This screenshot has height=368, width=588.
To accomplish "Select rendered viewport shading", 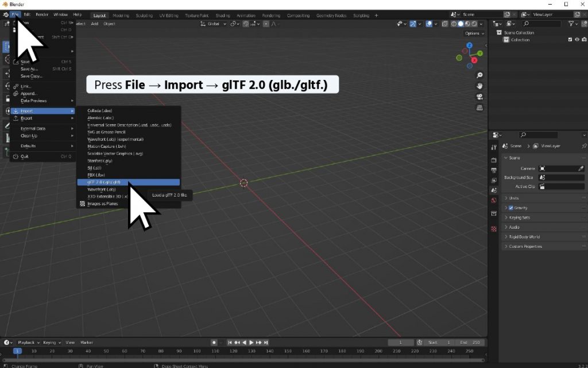I will click(474, 24).
